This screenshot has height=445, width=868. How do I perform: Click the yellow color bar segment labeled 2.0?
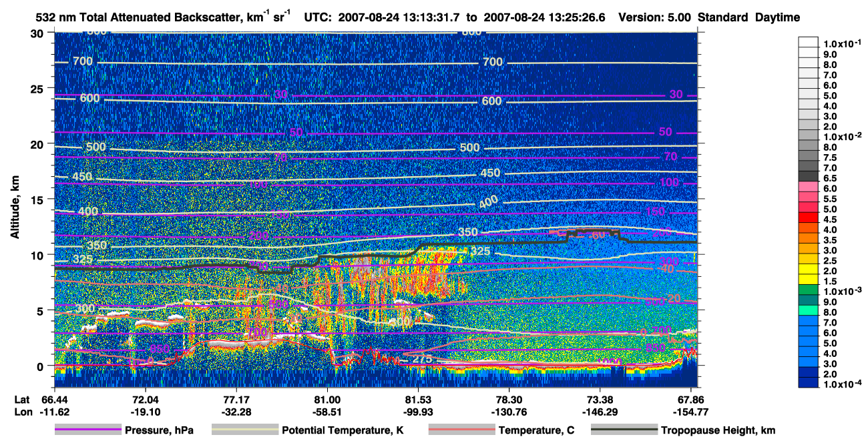808,269
